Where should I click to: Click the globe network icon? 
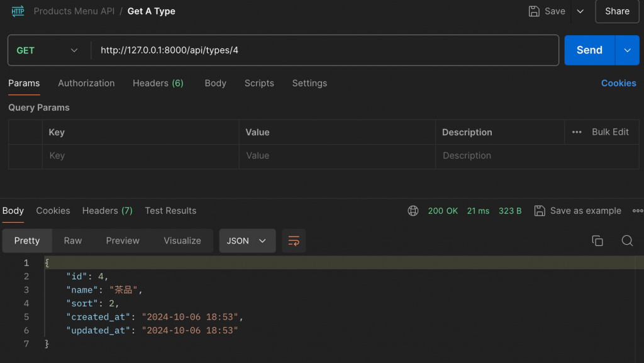pyautogui.click(x=413, y=211)
